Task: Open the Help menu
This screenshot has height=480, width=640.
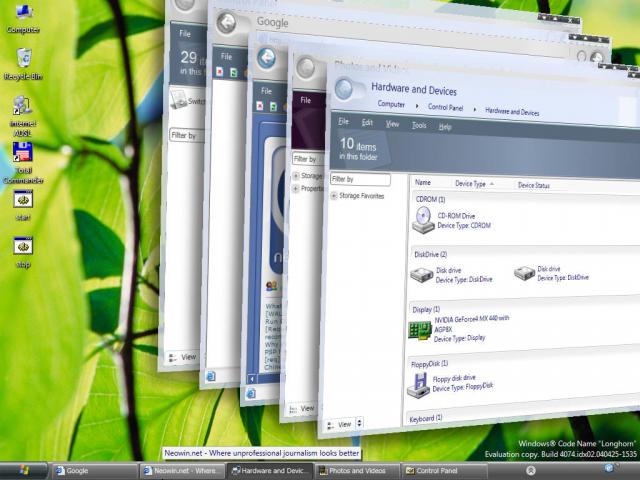Action: pyautogui.click(x=445, y=127)
